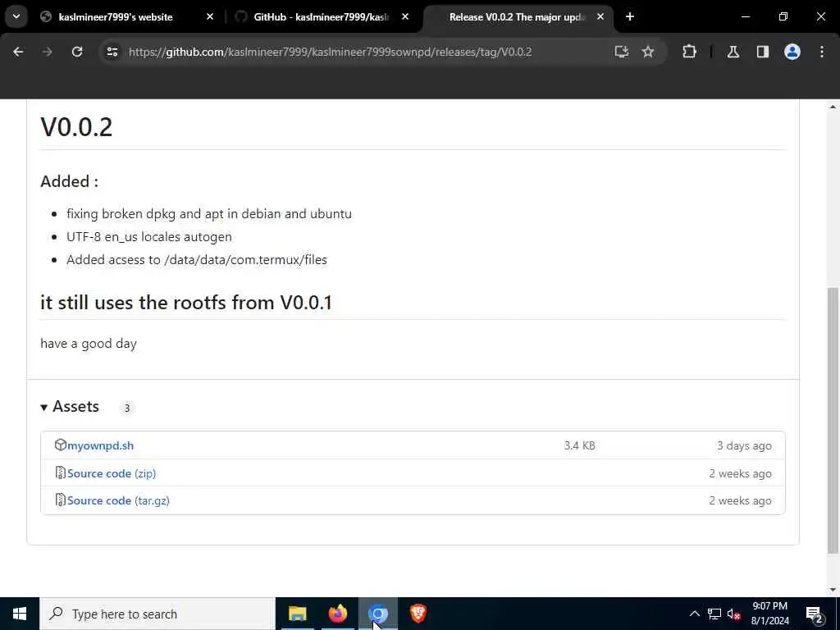Screen dimensions: 840x630
Task: Click the taskbar search box
Action: pos(157,614)
